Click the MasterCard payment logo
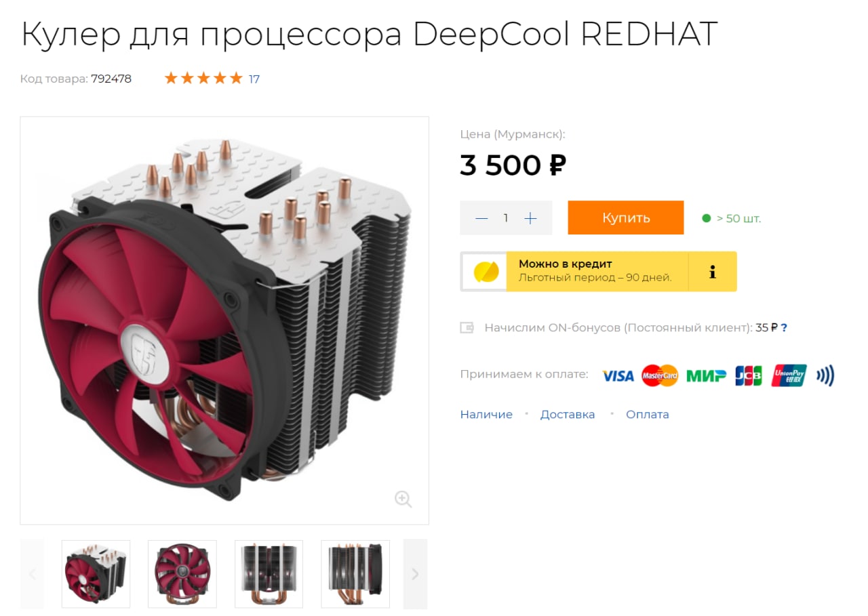868x616 pixels. point(660,375)
